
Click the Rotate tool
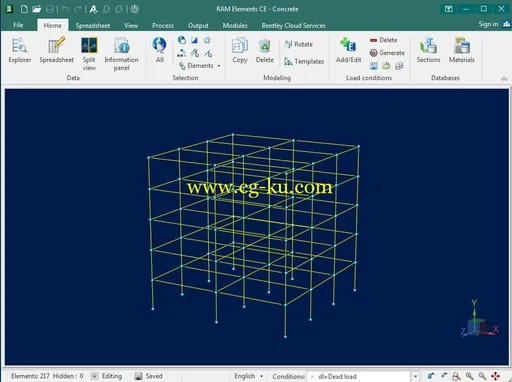(x=299, y=44)
